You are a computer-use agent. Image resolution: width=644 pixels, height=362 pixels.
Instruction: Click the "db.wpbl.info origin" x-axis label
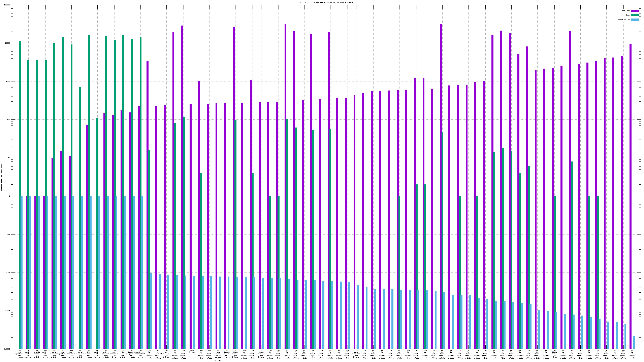point(123,354)
